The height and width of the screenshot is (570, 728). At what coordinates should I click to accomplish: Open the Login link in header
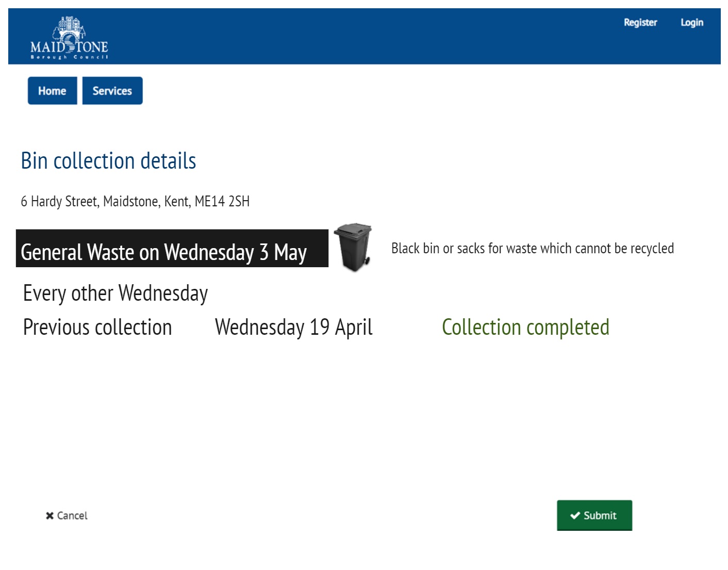coord(691,23)
